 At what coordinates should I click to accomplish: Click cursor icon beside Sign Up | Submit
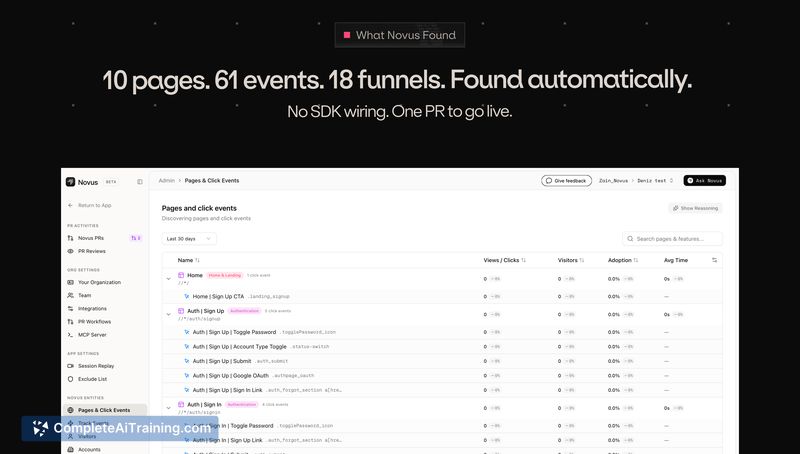(x=187, y=361)
